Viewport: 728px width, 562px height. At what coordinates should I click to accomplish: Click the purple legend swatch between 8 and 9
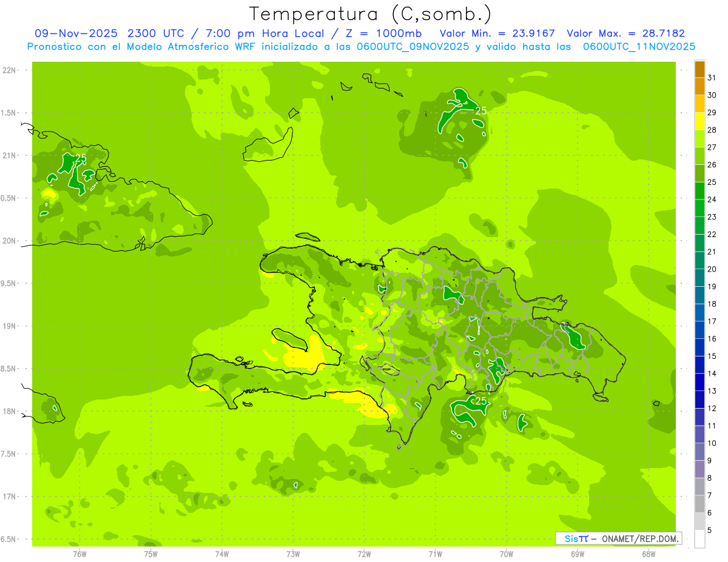click(x=699, y=469)
